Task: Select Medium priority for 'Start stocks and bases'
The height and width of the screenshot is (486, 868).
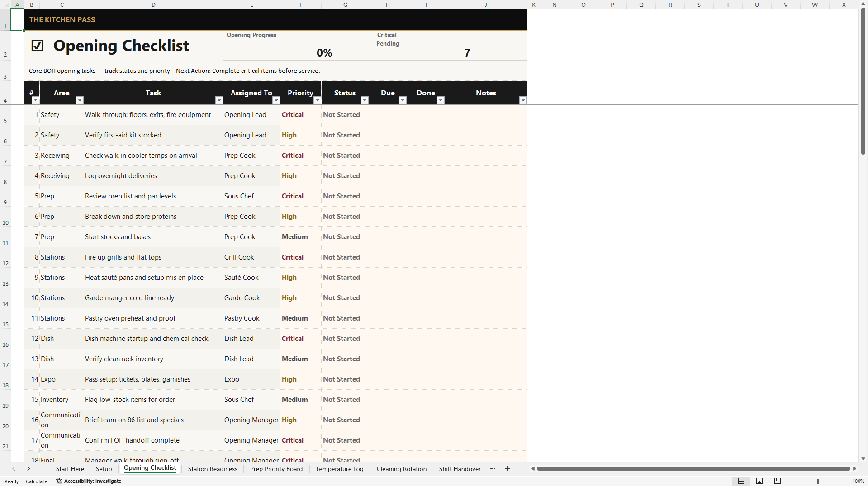Action: [301, 237]
